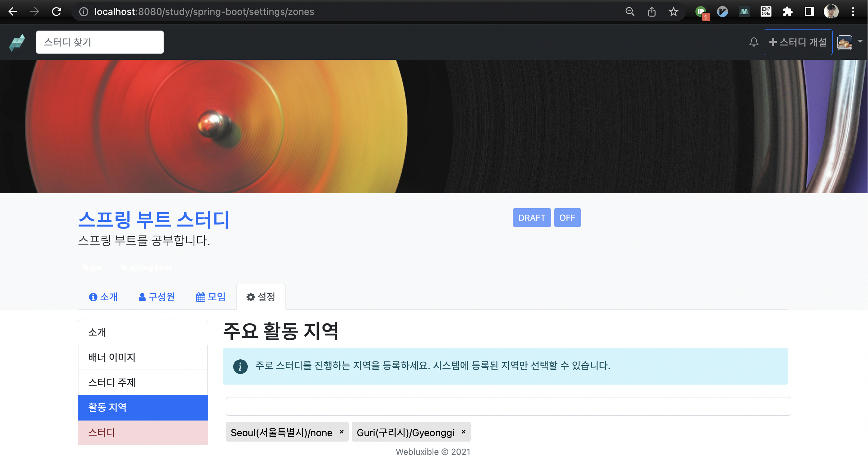Expand the user avatar dropdown arrow
The image size is (868, 464).
click(x=860, y=41)
